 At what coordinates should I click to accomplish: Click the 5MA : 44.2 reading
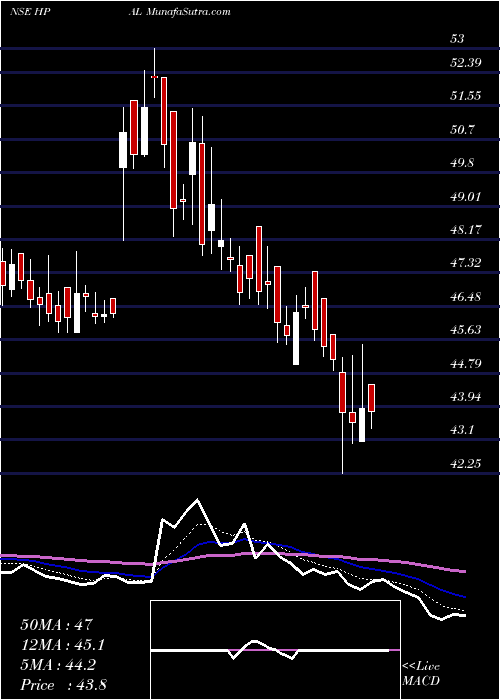pos(60,665)
